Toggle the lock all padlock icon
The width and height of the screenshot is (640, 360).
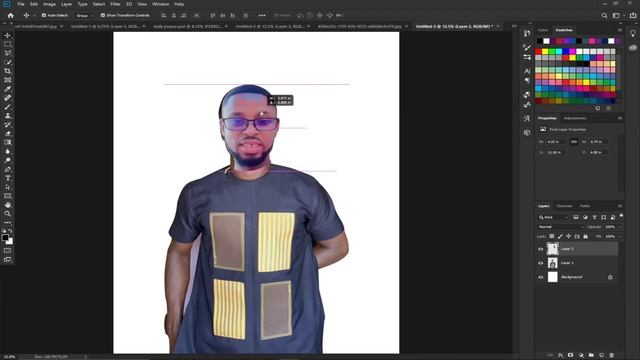point(586,236)
